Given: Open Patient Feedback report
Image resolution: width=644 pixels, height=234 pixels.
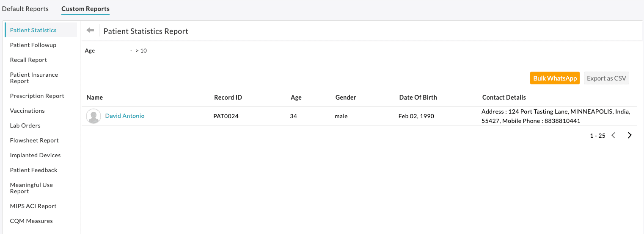Looking at the screenshot, I should 33,170.
